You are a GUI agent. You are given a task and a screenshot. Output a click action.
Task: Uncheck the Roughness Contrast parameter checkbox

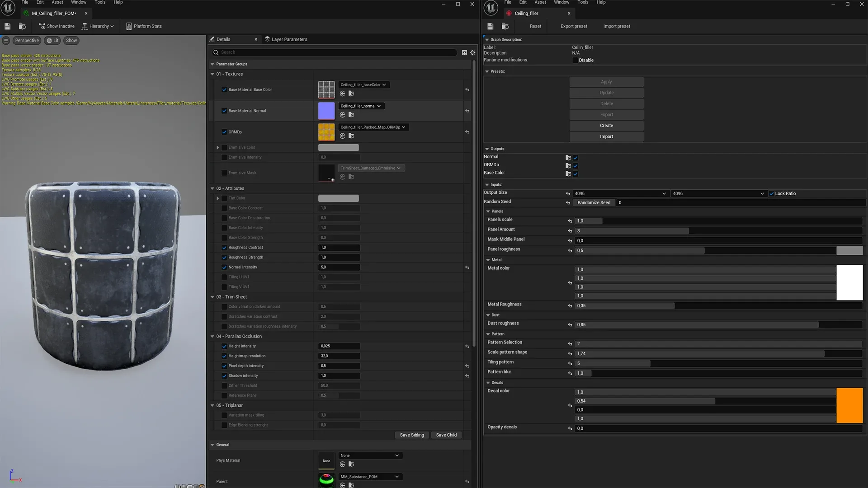pos(224,248)
